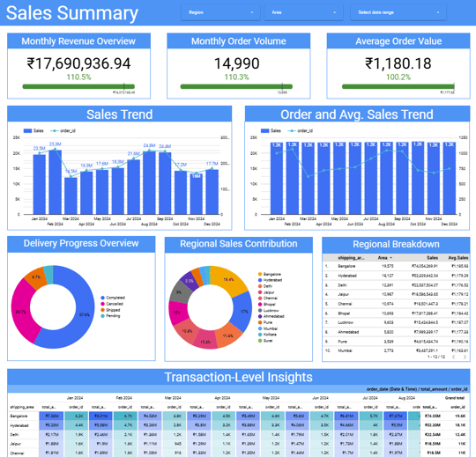
Task: Click the Jaipur row label in Transaction-Level Insights
Action: coord(16,444)
